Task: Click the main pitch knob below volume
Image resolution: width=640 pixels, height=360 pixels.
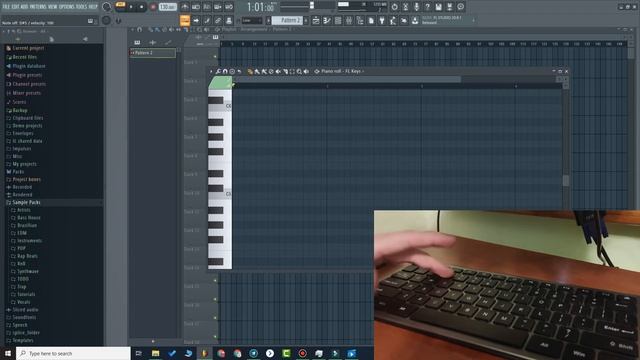Action: [x=106, y=20]
